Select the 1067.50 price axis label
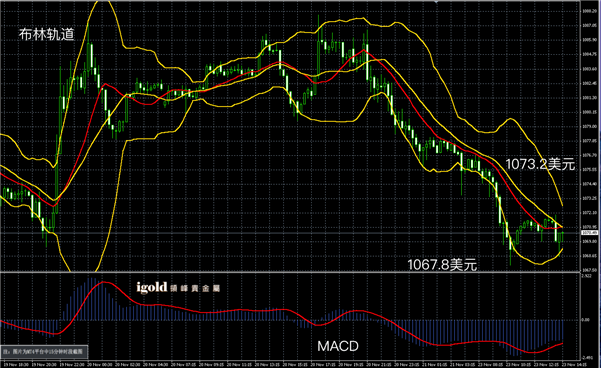The height and width of the screenshot is (368, 601). 590,270
